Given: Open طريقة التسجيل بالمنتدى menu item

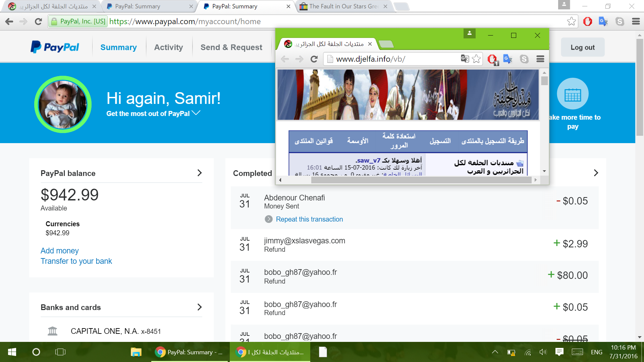Looking at the screenshot, I should [492, 141].
